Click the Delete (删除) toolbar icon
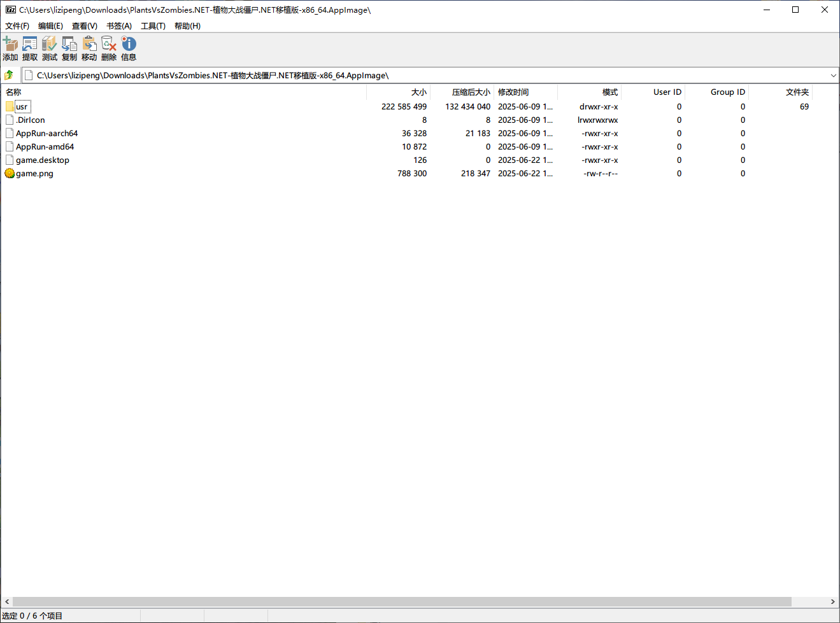 [109, 44]
